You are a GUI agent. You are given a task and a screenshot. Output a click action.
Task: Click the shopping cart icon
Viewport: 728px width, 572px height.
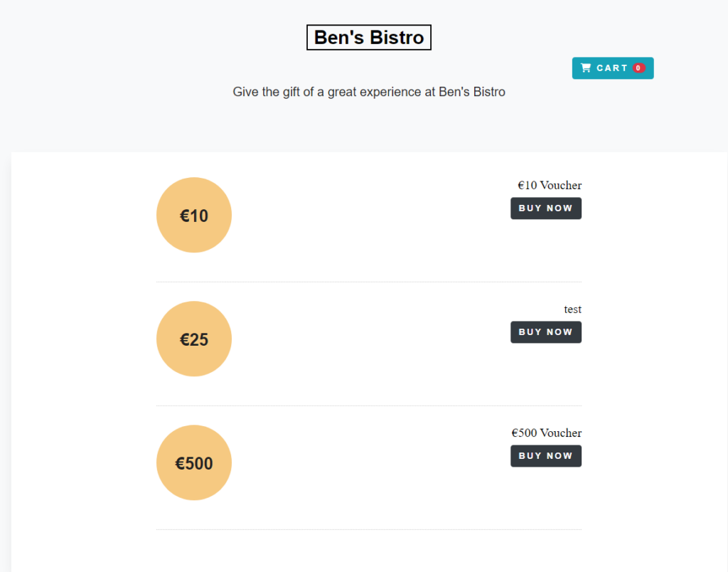586,68
